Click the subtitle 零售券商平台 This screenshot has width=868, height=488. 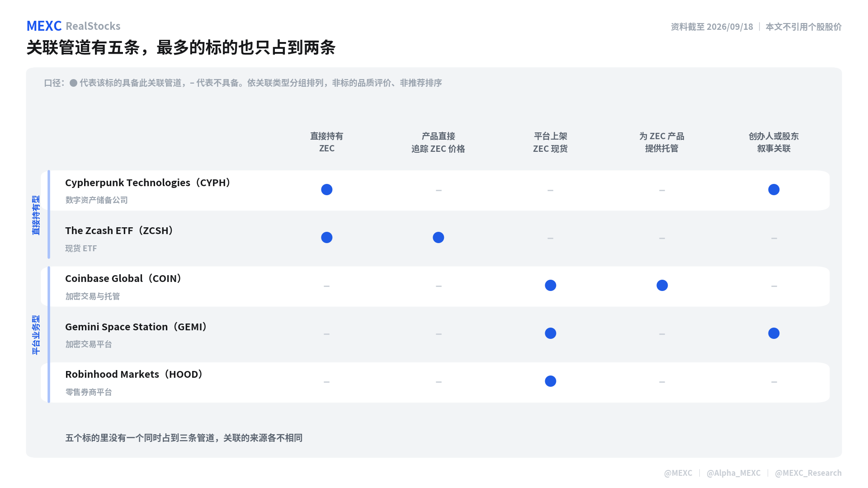(89, 392)
